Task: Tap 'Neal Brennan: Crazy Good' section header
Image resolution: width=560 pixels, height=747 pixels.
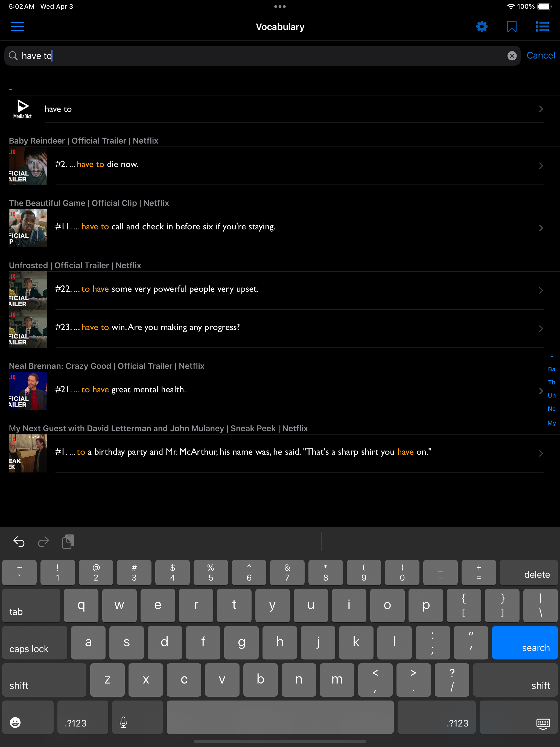Action: pos(107,366)
